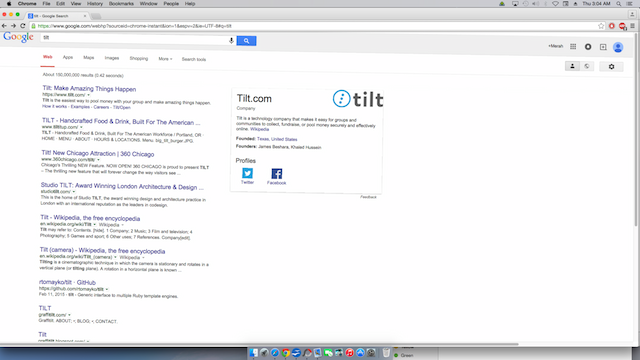Screen dimensions: 640x360
Task: Open the Trash in the dock
Action: pos(386,353)
